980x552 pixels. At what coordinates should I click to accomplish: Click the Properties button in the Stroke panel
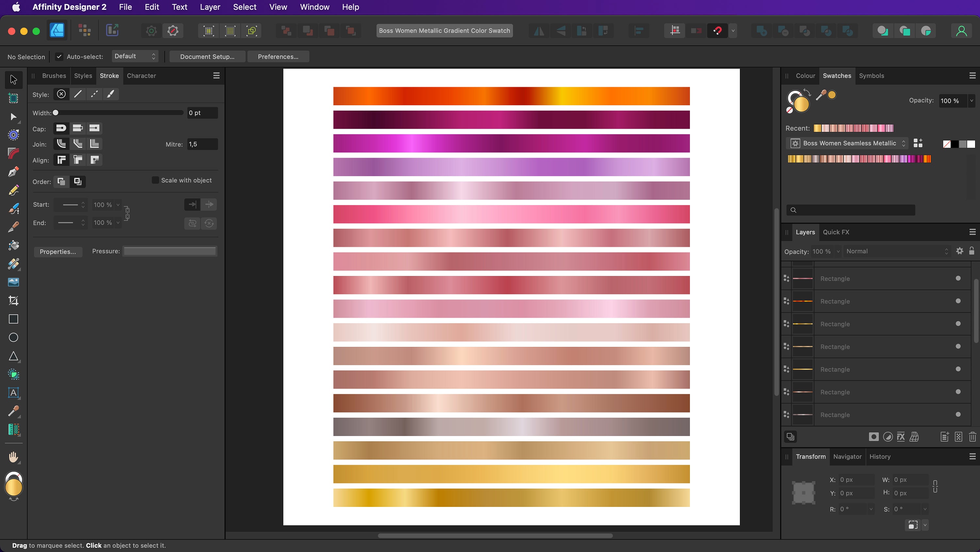point(58,252)
